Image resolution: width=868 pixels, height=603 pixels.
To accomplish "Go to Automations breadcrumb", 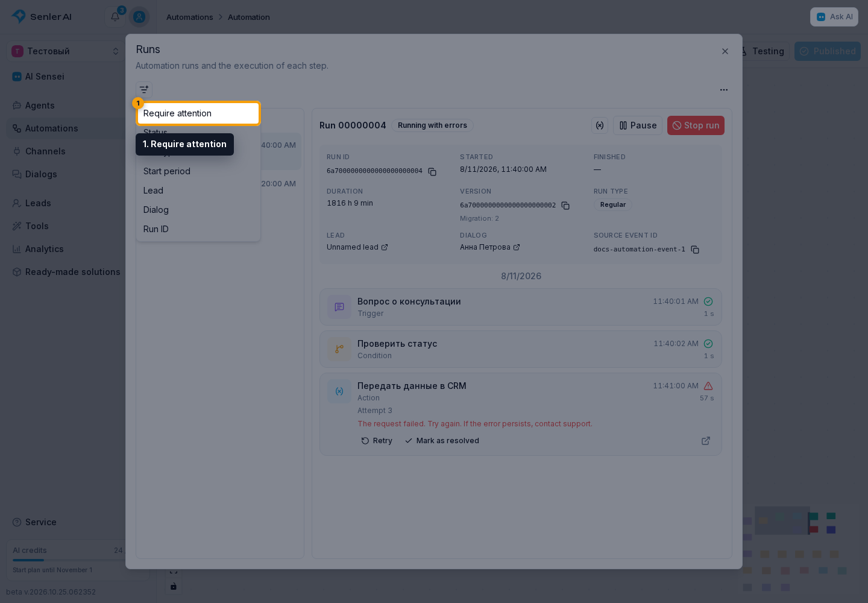I will pyautogui.click(x=190, y=17).
